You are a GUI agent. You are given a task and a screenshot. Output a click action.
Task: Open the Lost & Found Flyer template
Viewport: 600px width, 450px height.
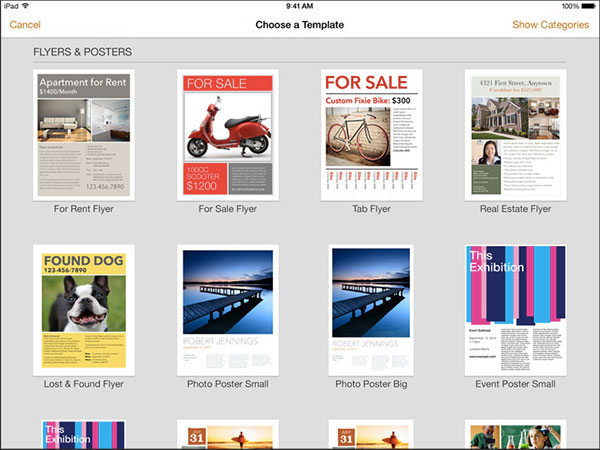(x=84, y=310)
